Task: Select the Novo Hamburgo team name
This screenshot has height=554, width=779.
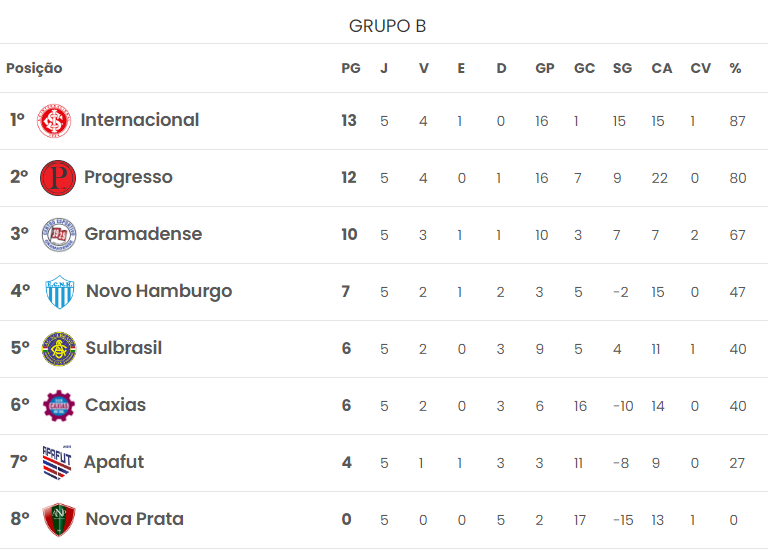Action: pyautogui.click(x=159, y=291)
